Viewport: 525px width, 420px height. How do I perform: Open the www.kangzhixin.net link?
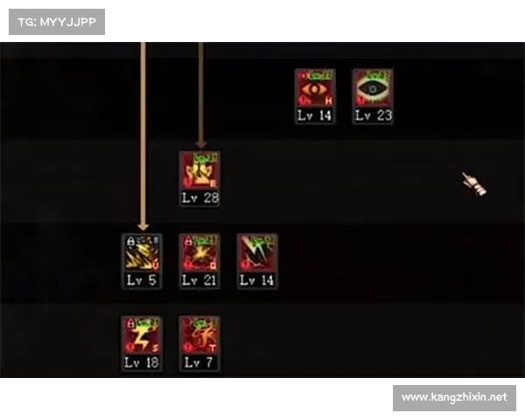(454, 397)
